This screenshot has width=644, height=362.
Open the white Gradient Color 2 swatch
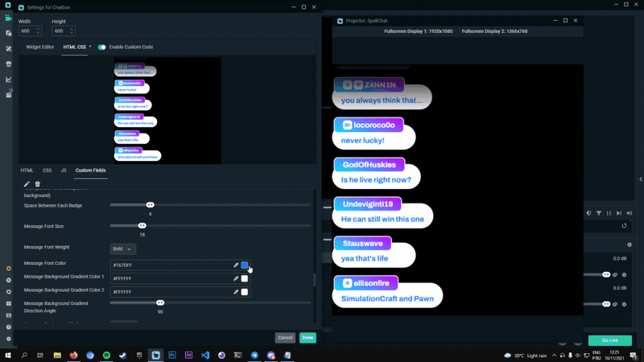click(x=245, y=292)
